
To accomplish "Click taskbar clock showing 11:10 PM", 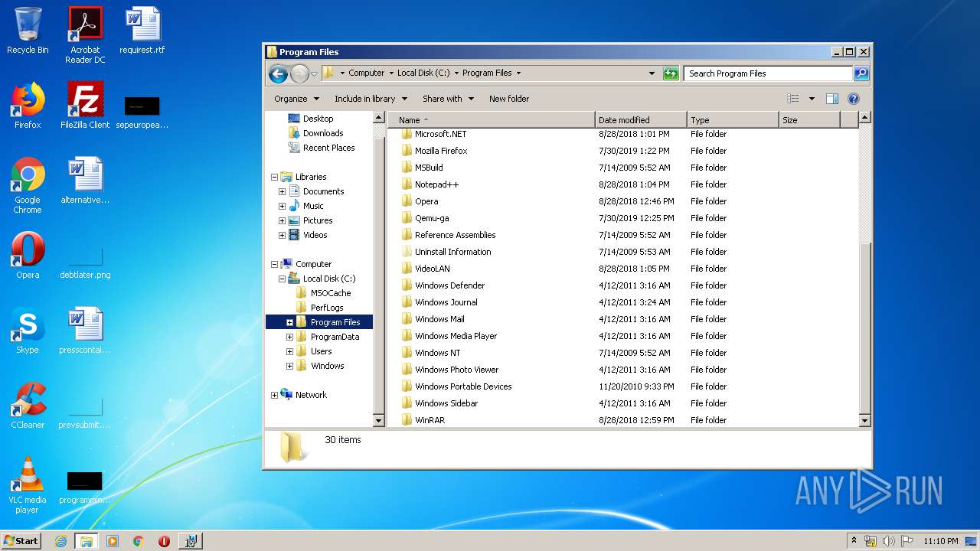I will pyautogui.click(x=941, y=541).
